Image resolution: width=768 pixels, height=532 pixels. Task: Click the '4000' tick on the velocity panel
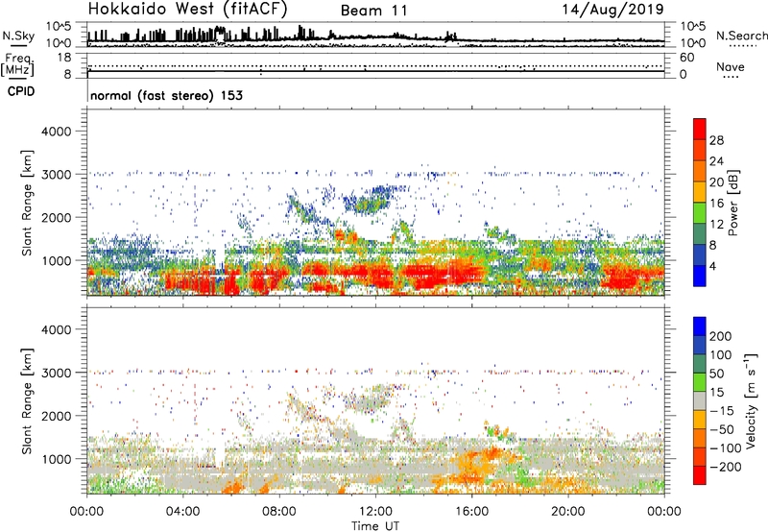[57, 329]
